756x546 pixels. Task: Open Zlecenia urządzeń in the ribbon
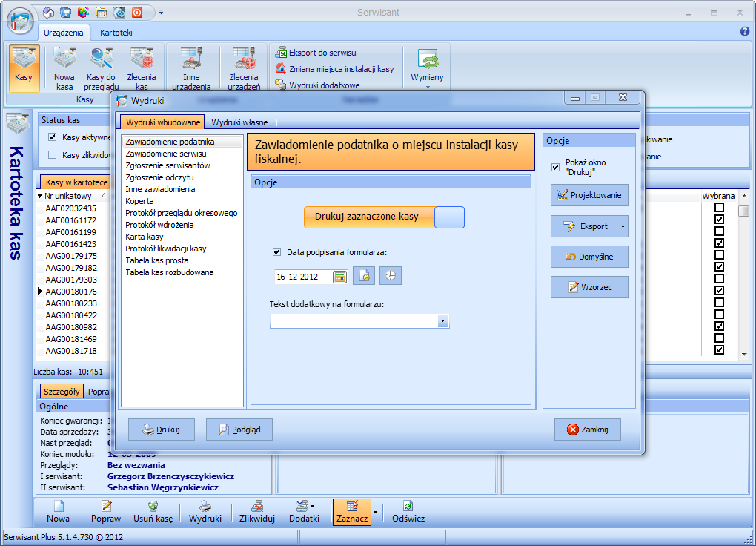(x=244, y=68)
